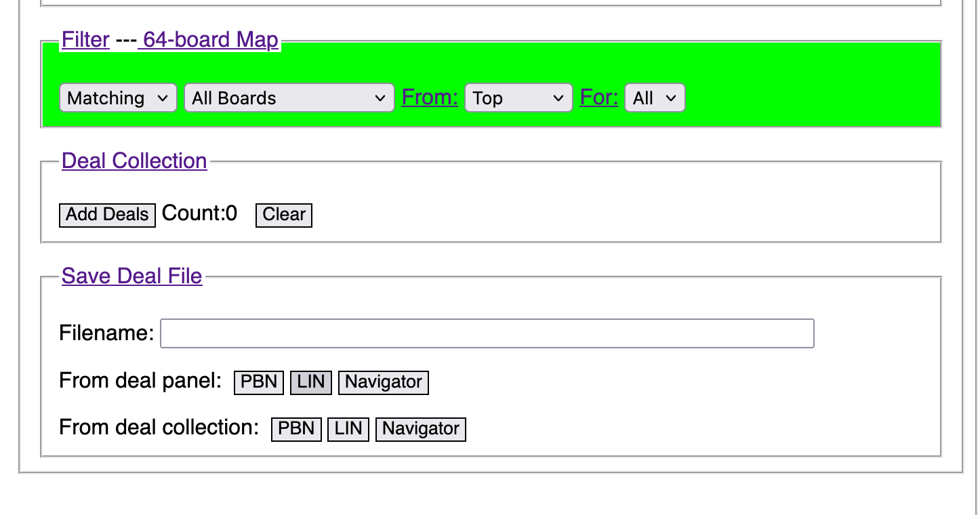Open the Top dropdown
The image size is (980, 515).
click(x=518, y=98)
